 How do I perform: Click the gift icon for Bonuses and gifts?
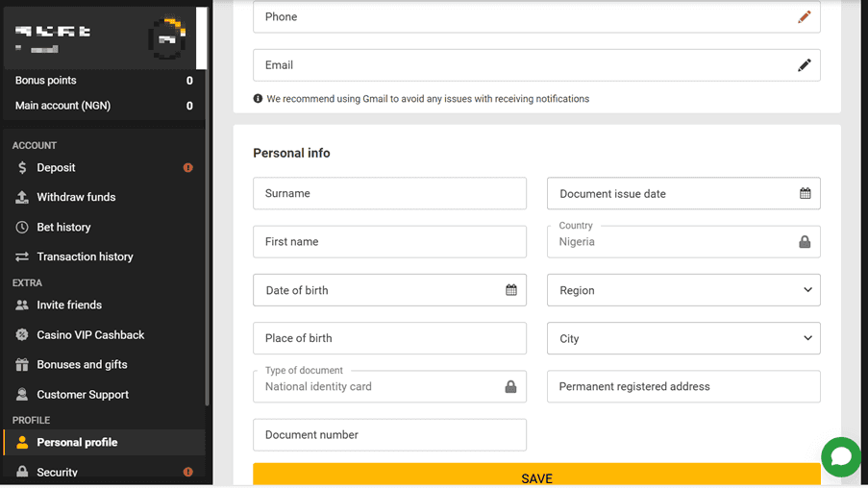pyautogui.click(x=21, y=365)
